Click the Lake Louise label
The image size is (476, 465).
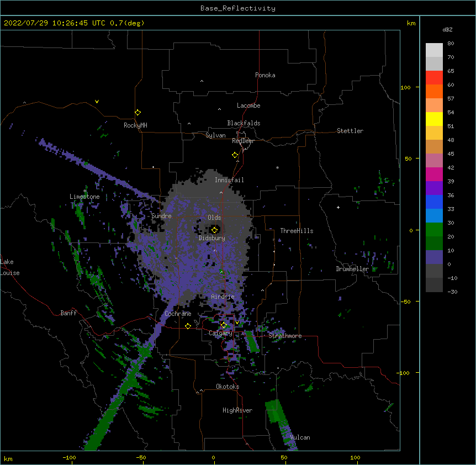coord(10,267)
